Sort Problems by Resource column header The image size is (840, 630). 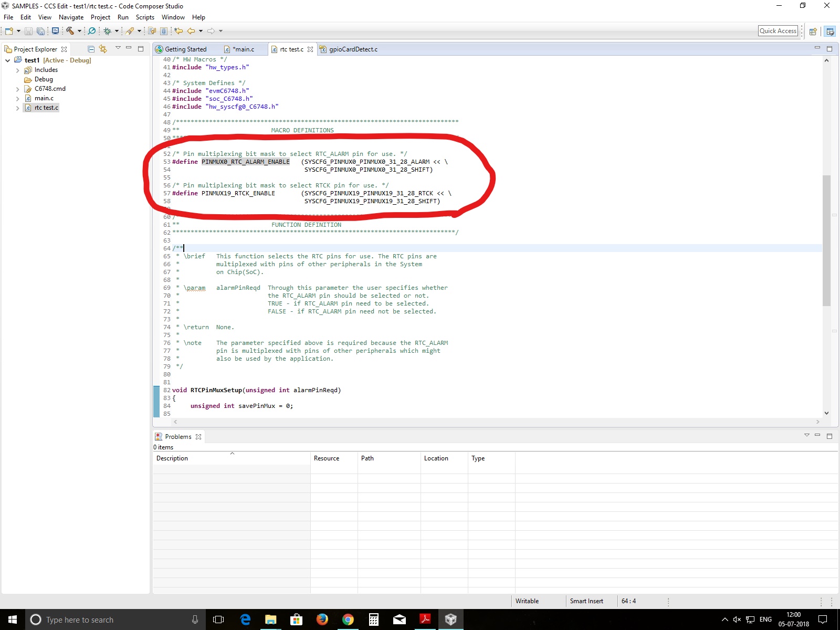point(334,458)
